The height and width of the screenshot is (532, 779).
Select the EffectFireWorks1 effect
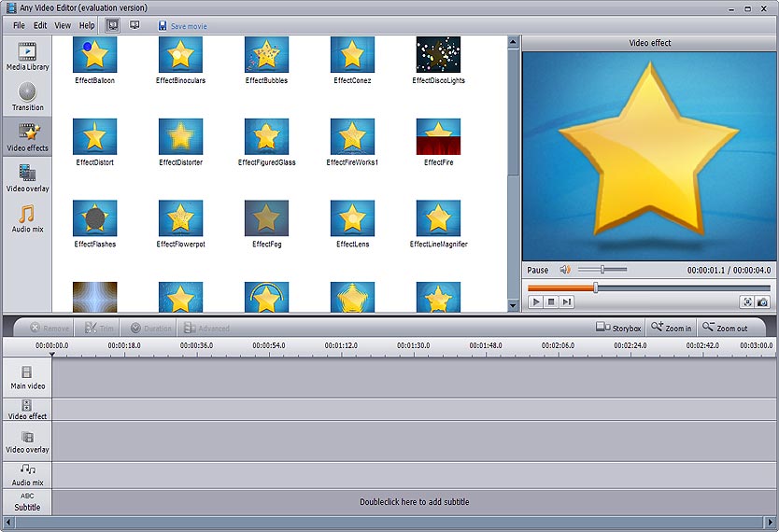(x=353, y=136)
